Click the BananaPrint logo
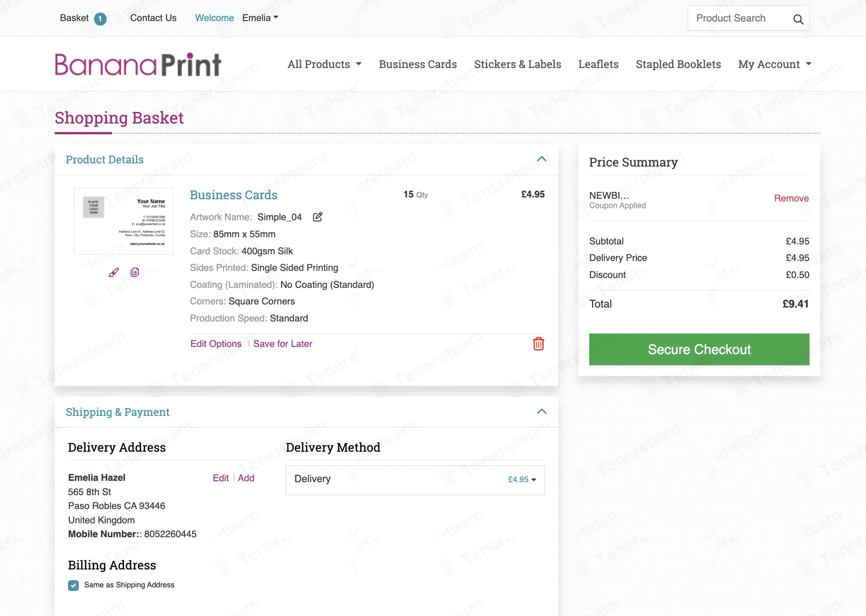The image size is (866, 616). (138, 64)
